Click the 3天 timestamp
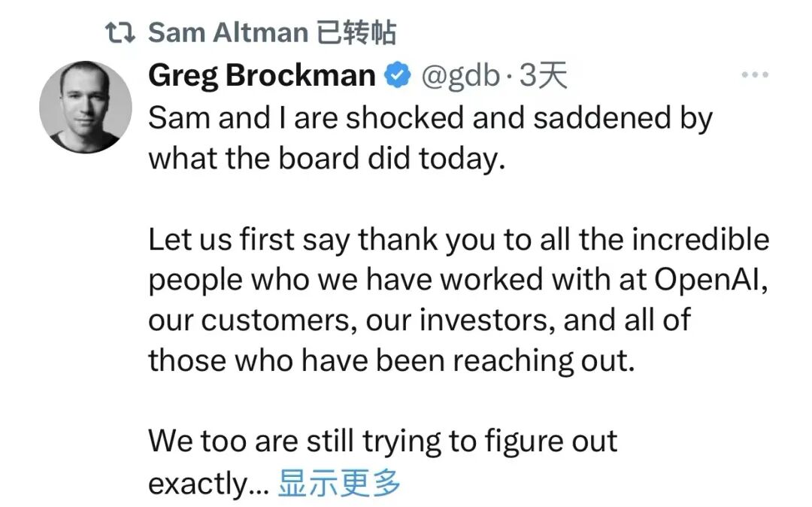Viewport: 812px width, 507px height. [544, 76]
